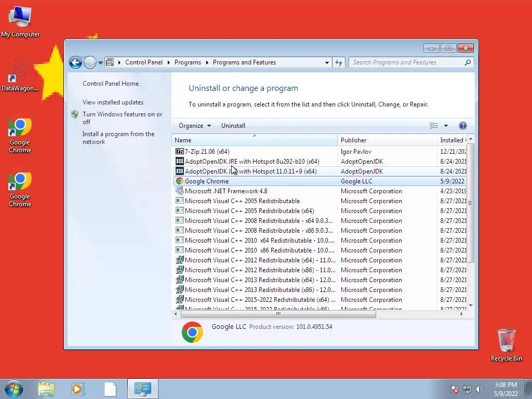Select Microsoft Visual C++ 2010 x86 Redistributable row
Image resolution: width=532 pixels, height=399 pixels.
pos(320,250)
